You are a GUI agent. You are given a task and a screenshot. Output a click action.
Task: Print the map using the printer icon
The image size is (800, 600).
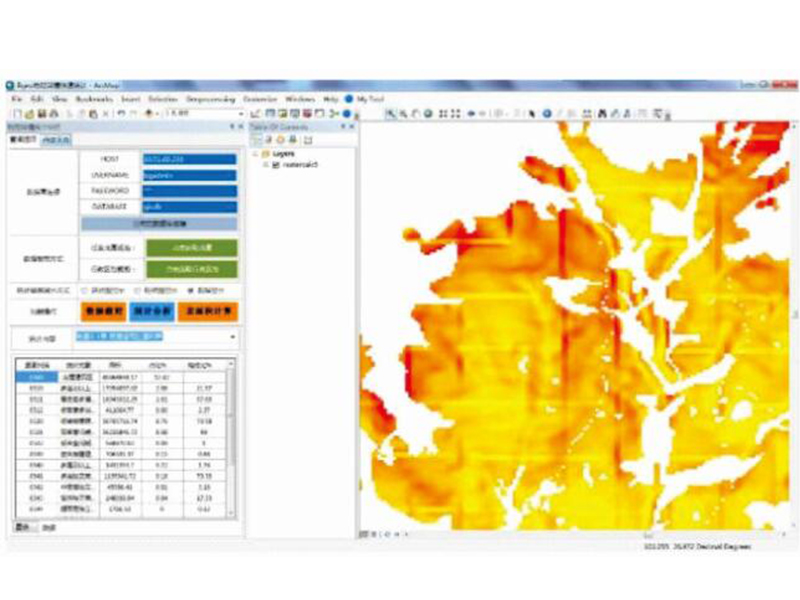coord(54,113)
